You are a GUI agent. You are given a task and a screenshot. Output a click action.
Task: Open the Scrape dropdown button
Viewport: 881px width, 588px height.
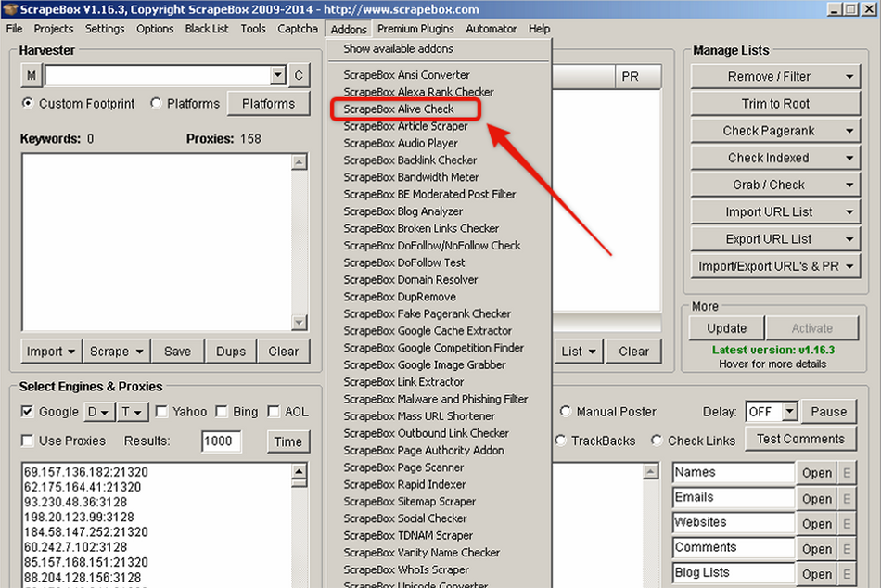(x=116, y=352)
